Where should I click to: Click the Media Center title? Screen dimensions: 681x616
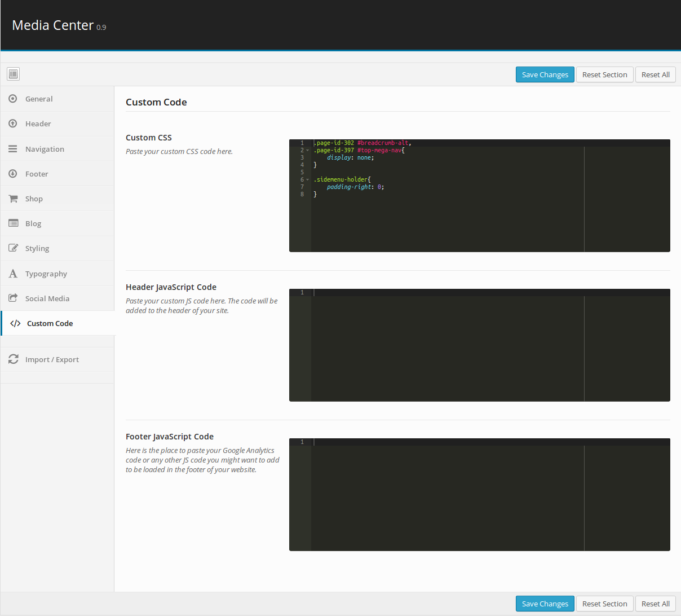point(53,25)
